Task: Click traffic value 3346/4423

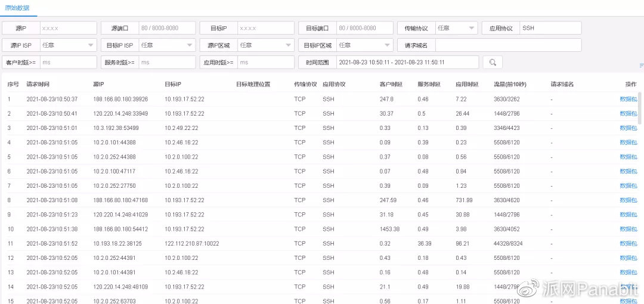Action: pos(506,128)
